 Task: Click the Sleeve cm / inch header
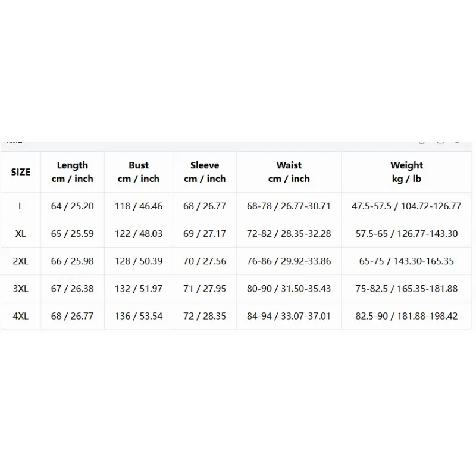pyautogui.click(x=205, y=172)
